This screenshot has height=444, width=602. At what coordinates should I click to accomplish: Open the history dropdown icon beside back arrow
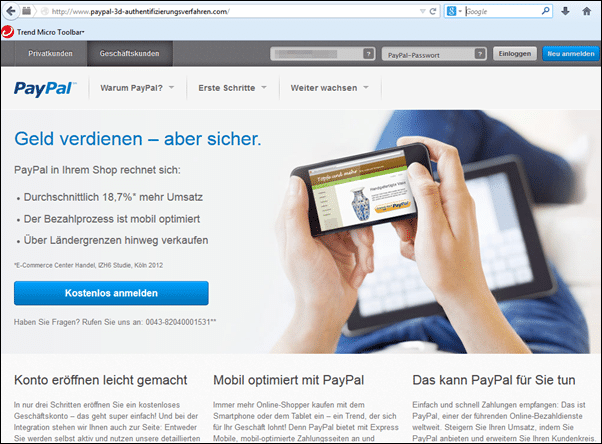coord(26,11)
